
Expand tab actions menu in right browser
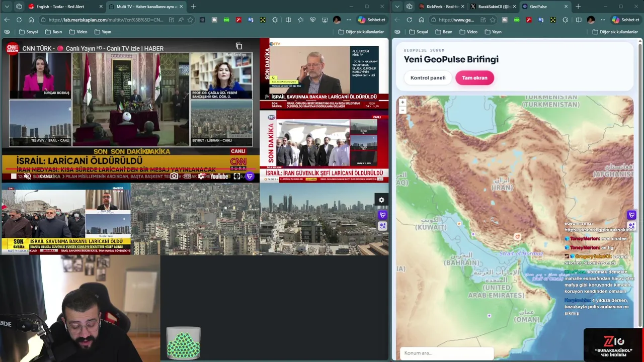397,7
